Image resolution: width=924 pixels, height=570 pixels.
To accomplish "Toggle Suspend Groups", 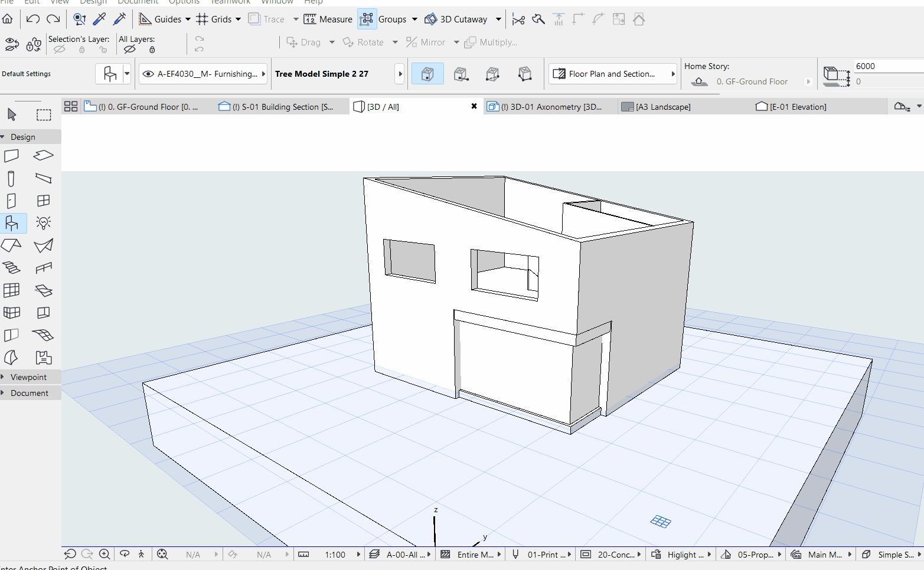I will pos(367,19).
